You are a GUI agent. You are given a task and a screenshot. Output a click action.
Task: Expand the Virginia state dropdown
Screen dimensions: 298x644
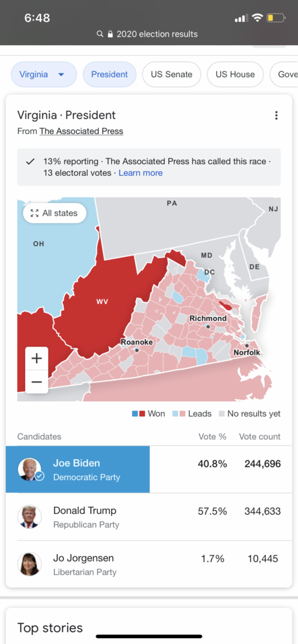tap(44, 74)
